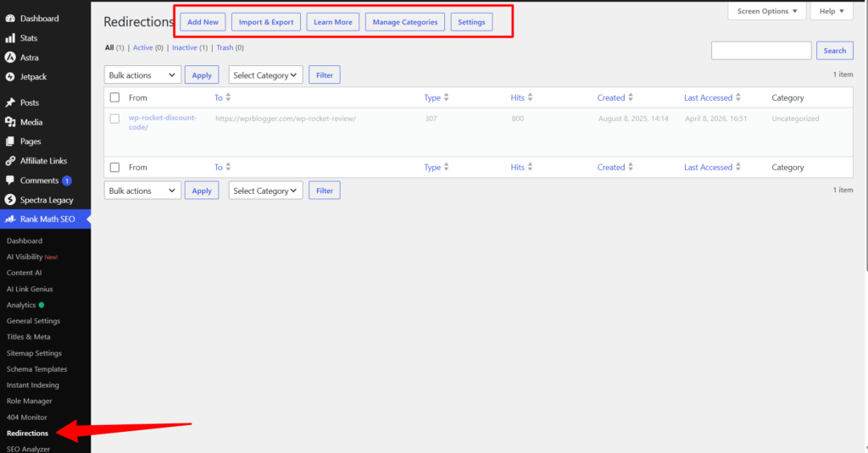Viewport: 868px width, 453px height.
Task: Open General Settings submenu item
Action: click(x=33, y=321)
